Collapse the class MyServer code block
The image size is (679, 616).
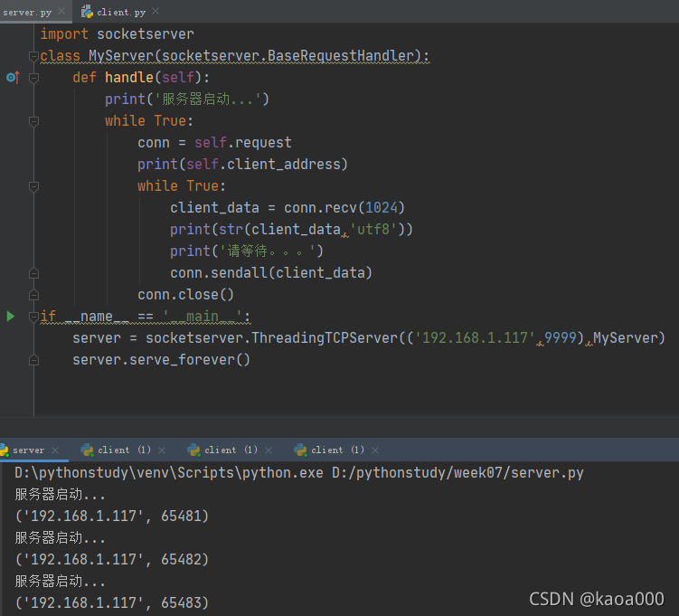33,56
